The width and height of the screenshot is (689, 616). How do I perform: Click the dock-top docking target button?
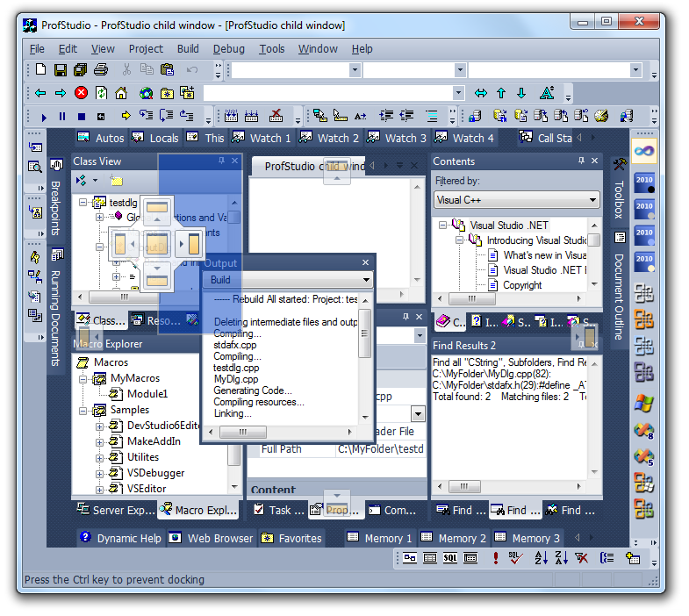[157, 211]
